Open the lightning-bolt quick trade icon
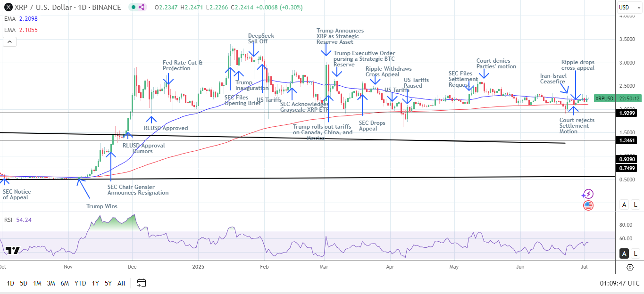 pos(588,194)
